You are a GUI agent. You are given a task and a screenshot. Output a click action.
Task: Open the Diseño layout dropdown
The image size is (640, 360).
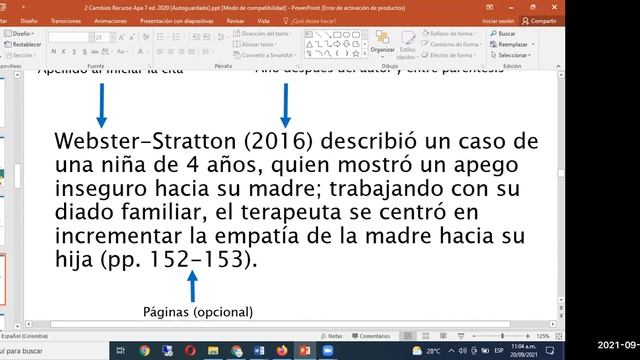point(20,34)
